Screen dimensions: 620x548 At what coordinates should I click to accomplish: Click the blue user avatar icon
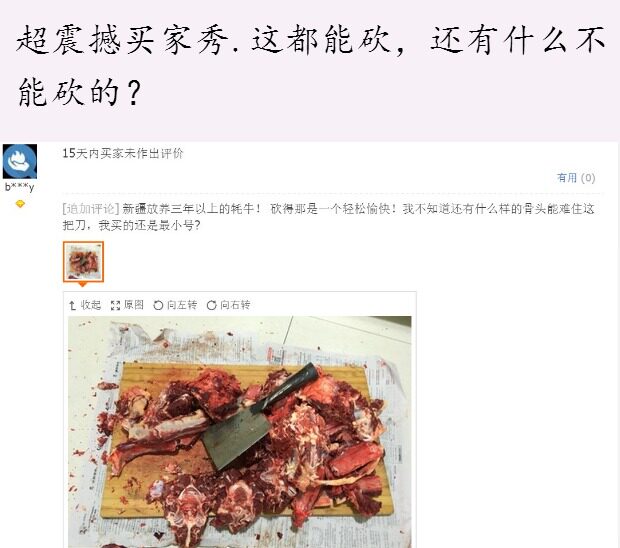pos(20,161)
